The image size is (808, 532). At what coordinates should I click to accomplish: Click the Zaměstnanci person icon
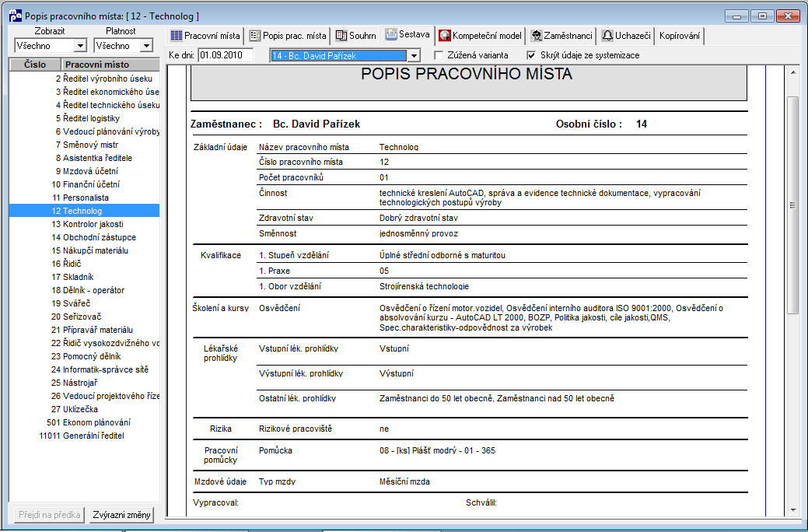coord(537,36)
